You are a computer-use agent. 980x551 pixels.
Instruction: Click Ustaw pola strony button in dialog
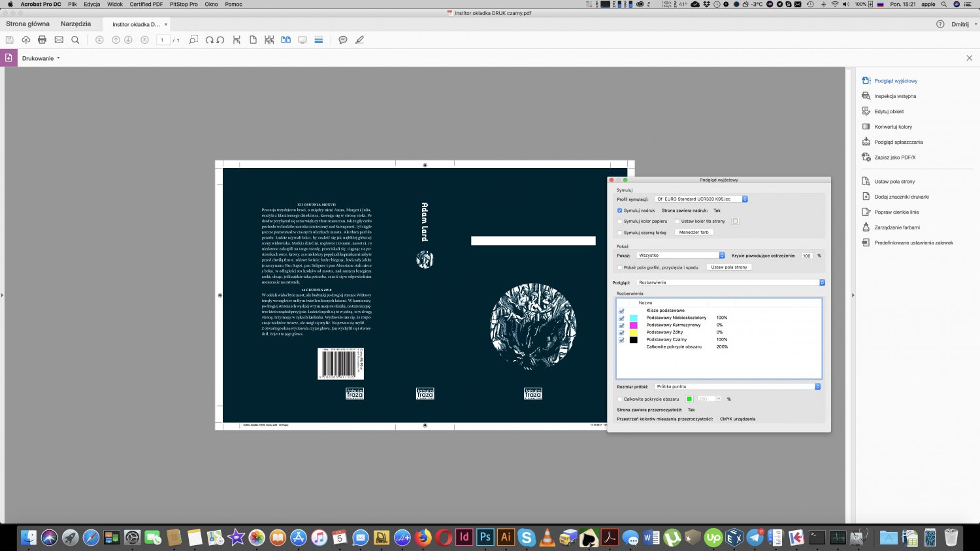coord(729,267)
